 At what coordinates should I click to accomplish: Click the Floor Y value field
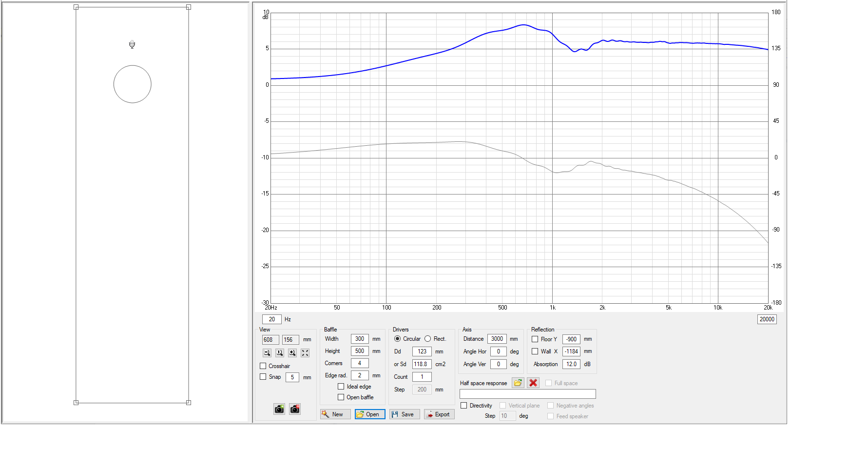[x=571, y=339]
